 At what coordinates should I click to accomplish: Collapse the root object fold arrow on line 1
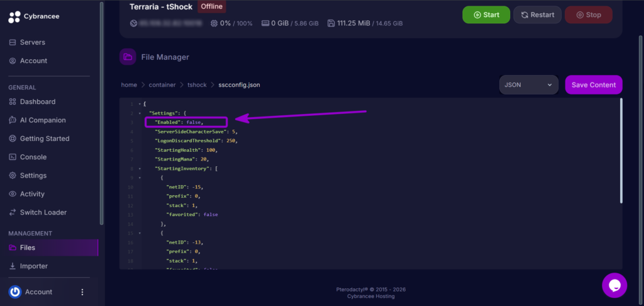140,104
